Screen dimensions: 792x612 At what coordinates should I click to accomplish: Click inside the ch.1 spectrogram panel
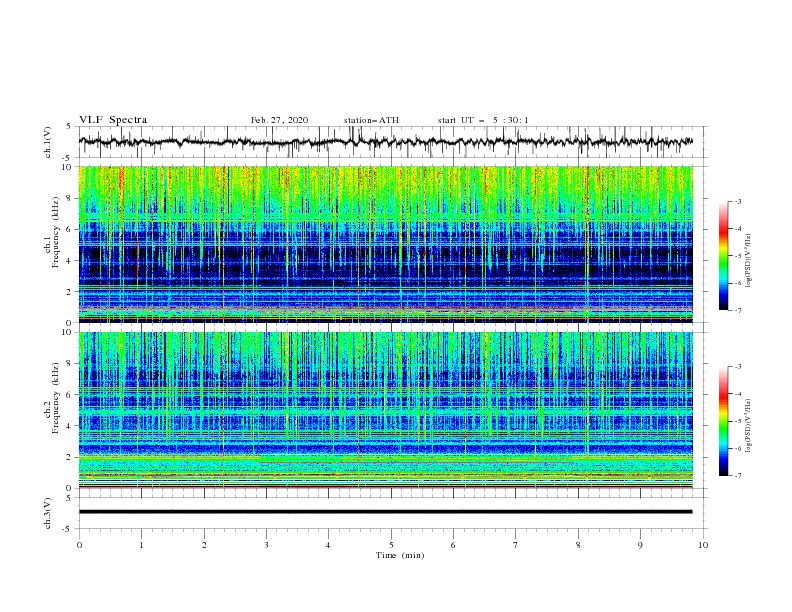click(x=386, y=244)
